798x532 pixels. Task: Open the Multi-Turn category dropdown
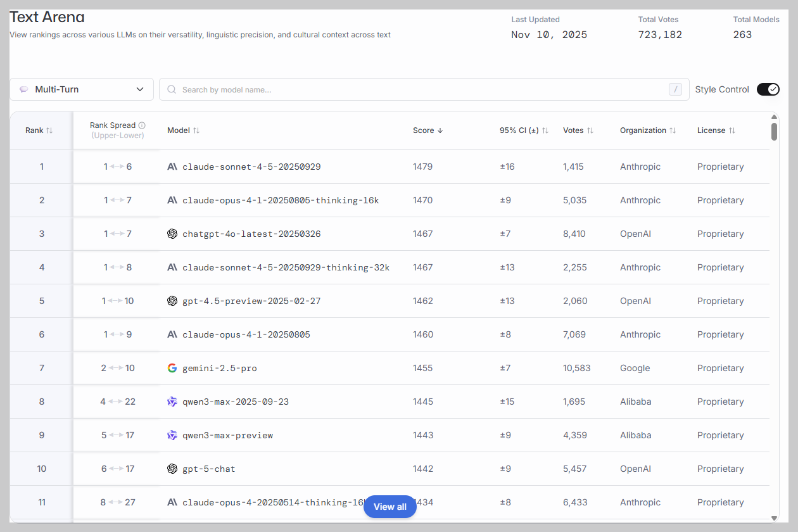click(82, 89)
